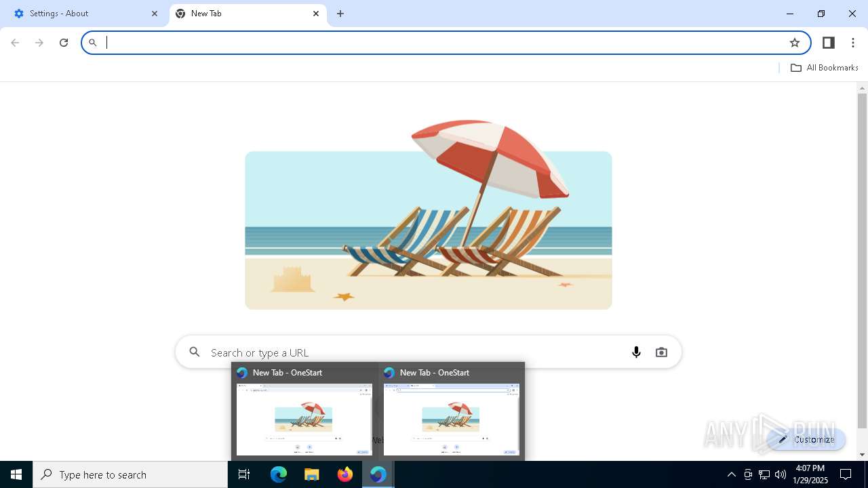Open Task View from the taskbar
The image size is (868, 488).
pyautogui.click(x=244, y=474)
